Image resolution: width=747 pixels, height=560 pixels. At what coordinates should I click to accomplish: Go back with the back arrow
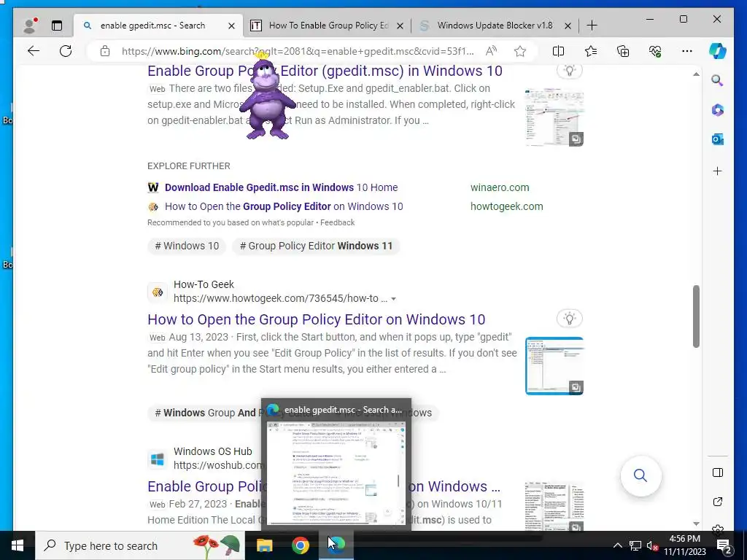pos(34,51)
